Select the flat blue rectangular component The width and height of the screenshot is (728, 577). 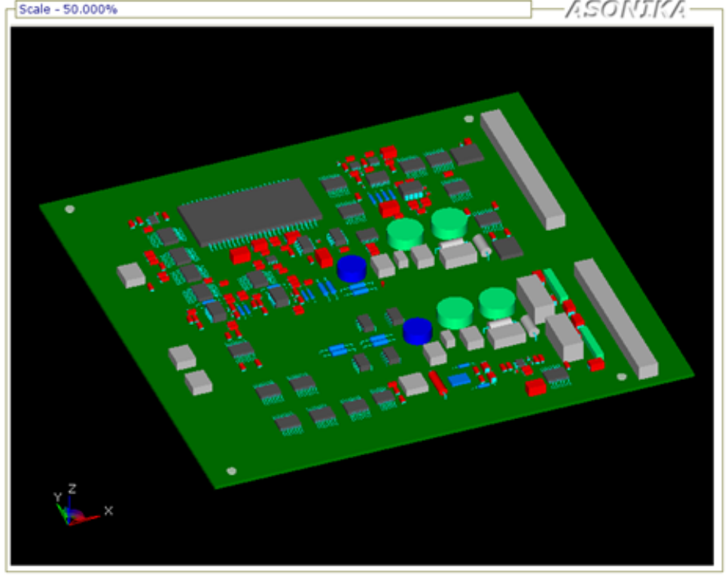click(x=459, y=380)
